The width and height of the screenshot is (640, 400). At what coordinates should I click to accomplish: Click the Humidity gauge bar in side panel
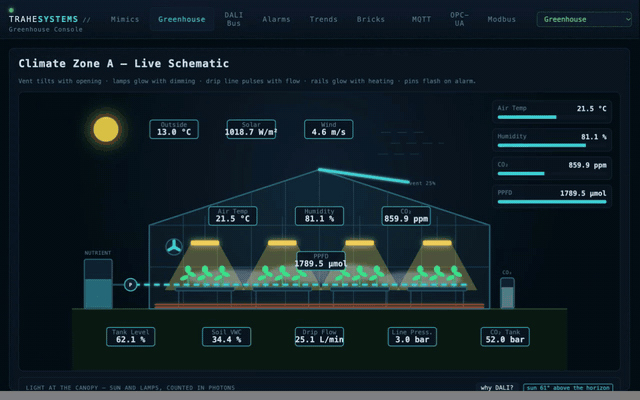pyautogui.click(x=552, y=145)
